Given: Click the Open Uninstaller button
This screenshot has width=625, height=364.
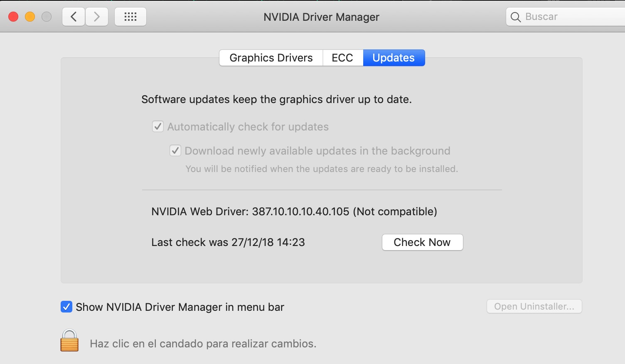Looking at the screenshot, I should [534, 307].
